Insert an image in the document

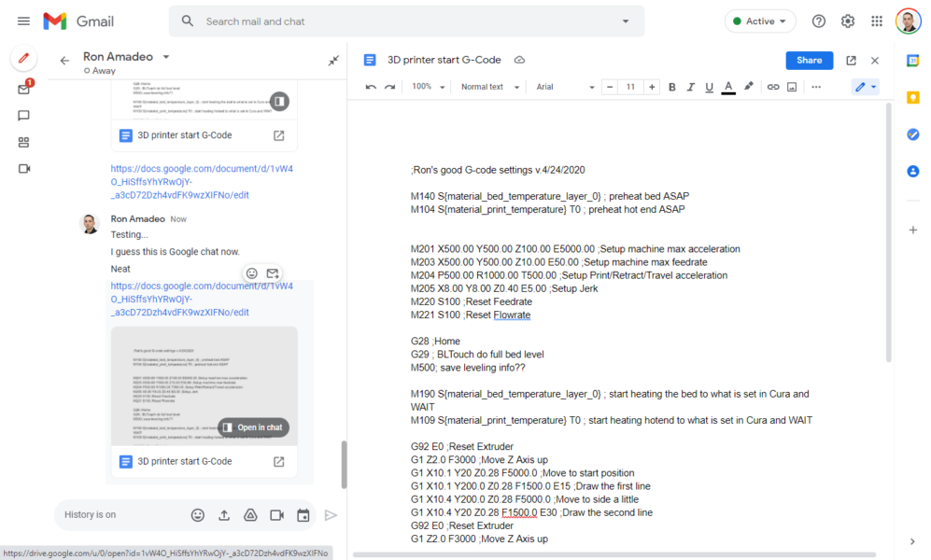(792, 87)
